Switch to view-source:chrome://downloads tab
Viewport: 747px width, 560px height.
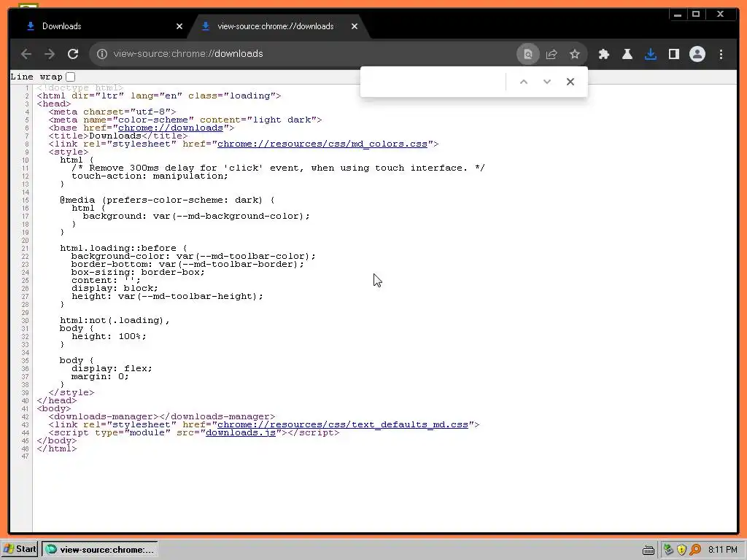point(275,26)
